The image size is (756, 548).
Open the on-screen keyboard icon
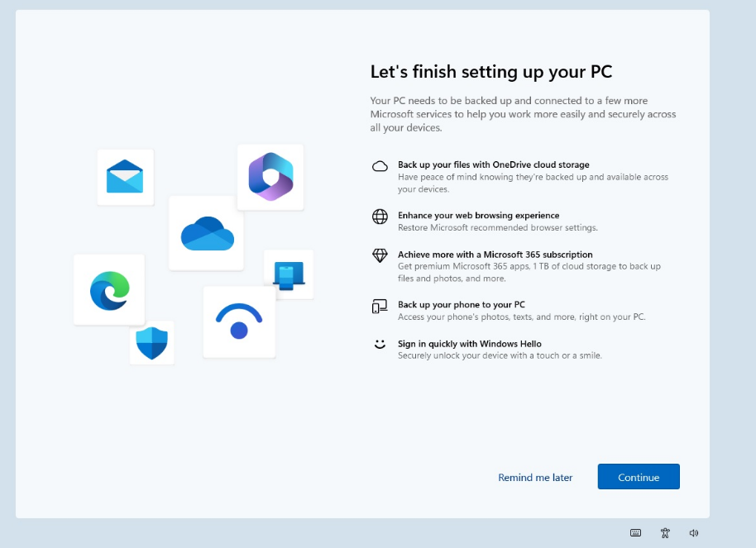(x=635, y=532)
